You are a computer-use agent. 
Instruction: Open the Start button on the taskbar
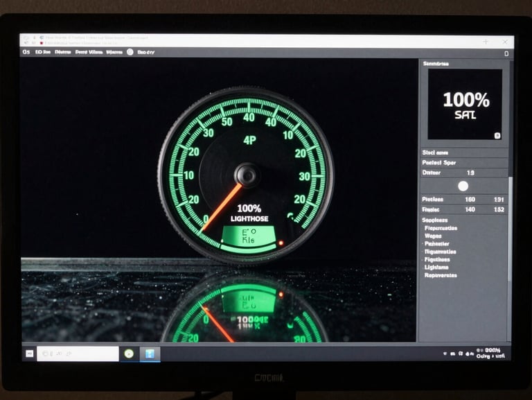[30, 354]
